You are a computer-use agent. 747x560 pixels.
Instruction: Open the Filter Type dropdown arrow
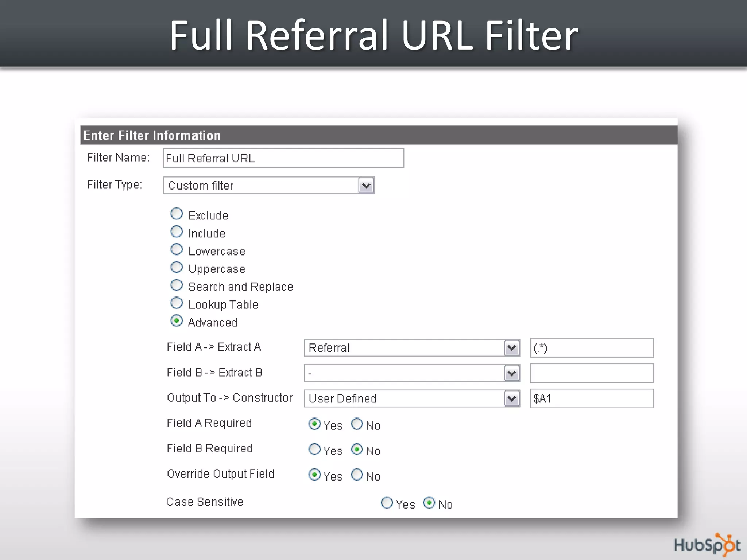(x=366, y=186)
